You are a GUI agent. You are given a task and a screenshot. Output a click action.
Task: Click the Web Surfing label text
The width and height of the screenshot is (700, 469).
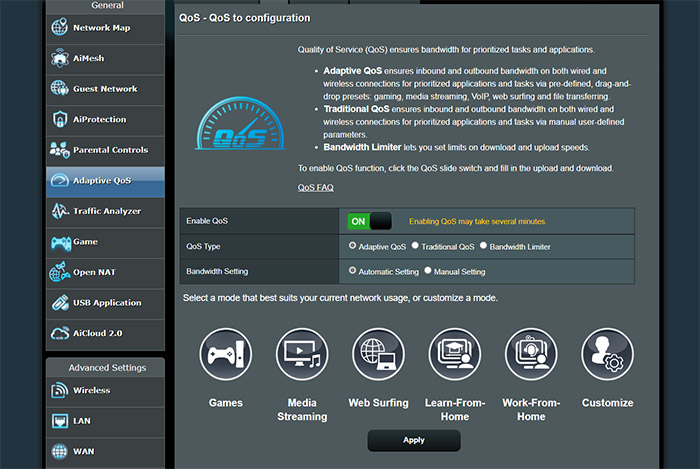(x=378, y=403)
